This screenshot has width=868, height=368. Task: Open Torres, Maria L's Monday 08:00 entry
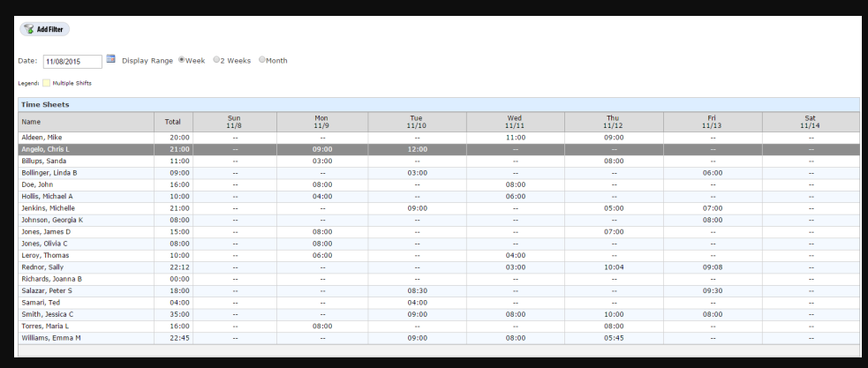(x=322, y=325)
